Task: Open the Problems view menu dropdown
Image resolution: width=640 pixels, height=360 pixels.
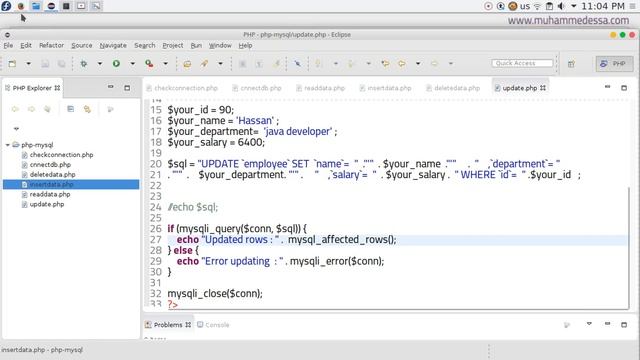Action: [x=589, y=324]
